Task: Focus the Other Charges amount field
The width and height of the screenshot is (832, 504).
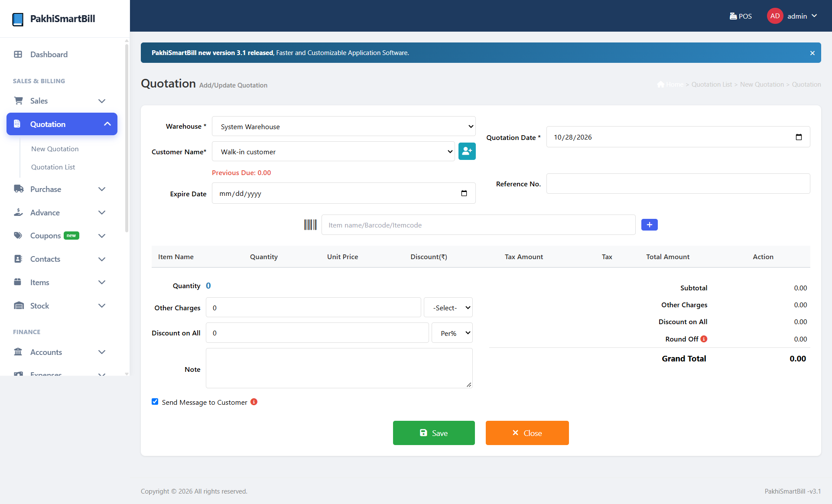Action: [313, 308]
